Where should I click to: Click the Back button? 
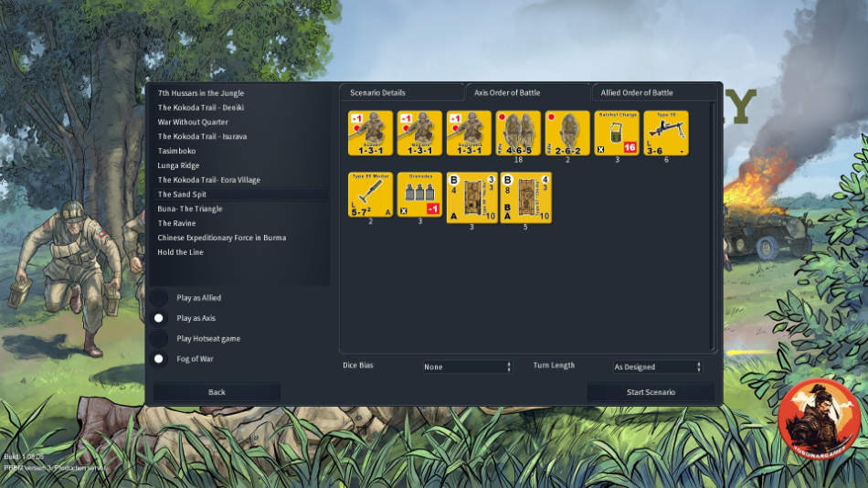point(217,392)
